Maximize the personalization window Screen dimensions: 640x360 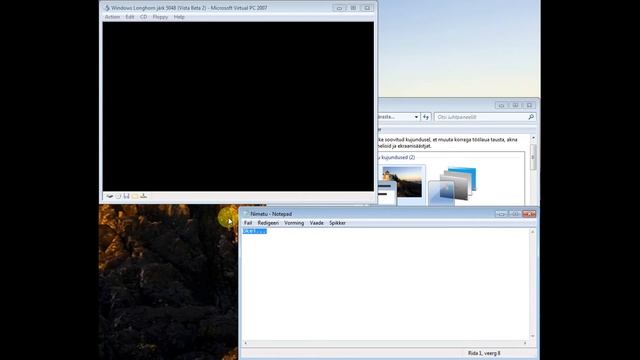point(515,105)
